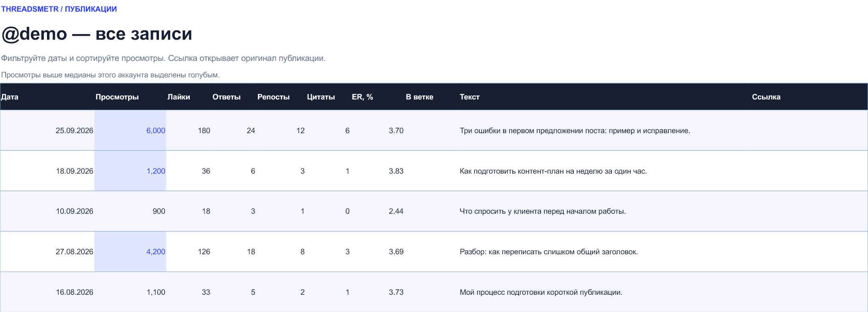Click the "@demo — все записи" page heading
868x312 pixels.
click(97, 34)
